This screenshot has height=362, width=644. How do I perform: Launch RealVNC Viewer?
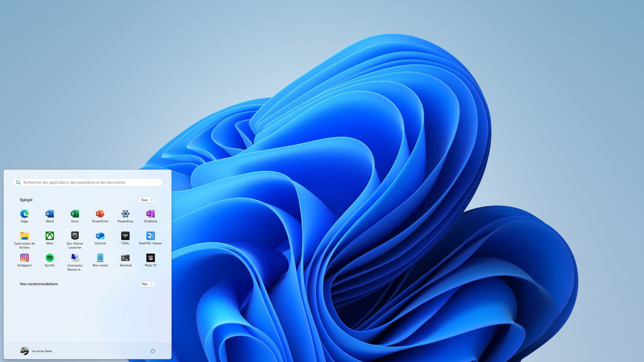pos(151,236)
